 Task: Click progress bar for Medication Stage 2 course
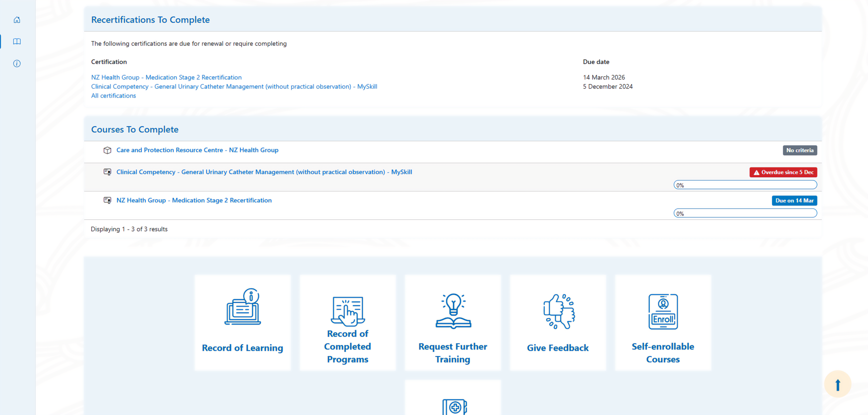tap(745, 213)
